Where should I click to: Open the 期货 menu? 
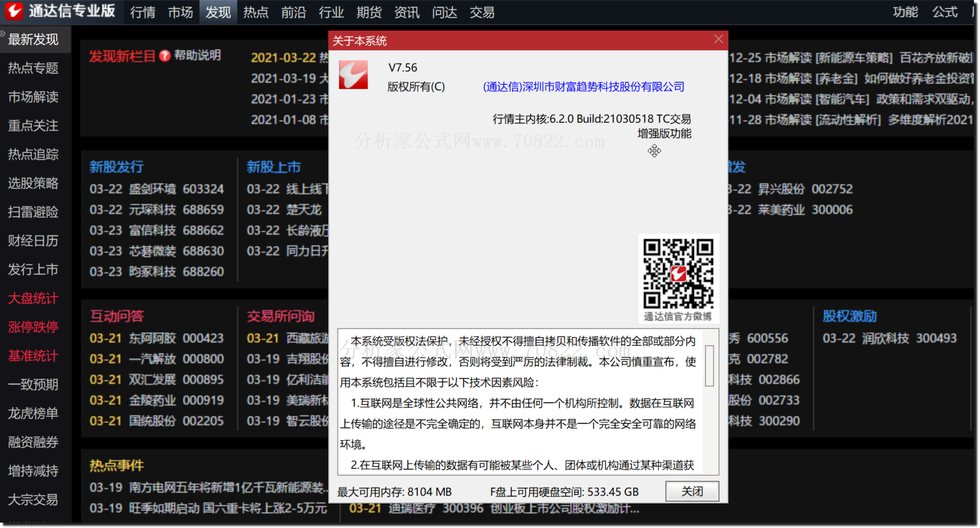click(x=369, y=13)
